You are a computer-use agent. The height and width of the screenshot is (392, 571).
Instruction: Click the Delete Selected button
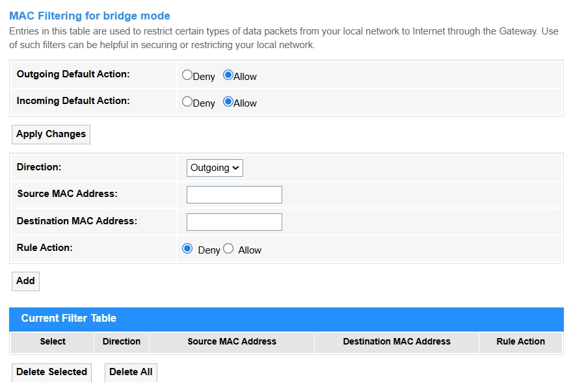pyautogui.click(x=51, y=372)
